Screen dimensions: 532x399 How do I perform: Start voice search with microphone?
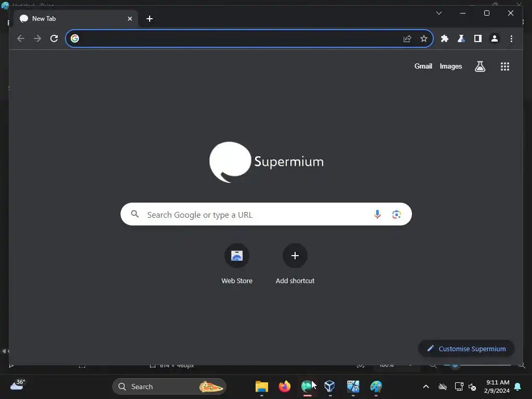pos(377,214)
